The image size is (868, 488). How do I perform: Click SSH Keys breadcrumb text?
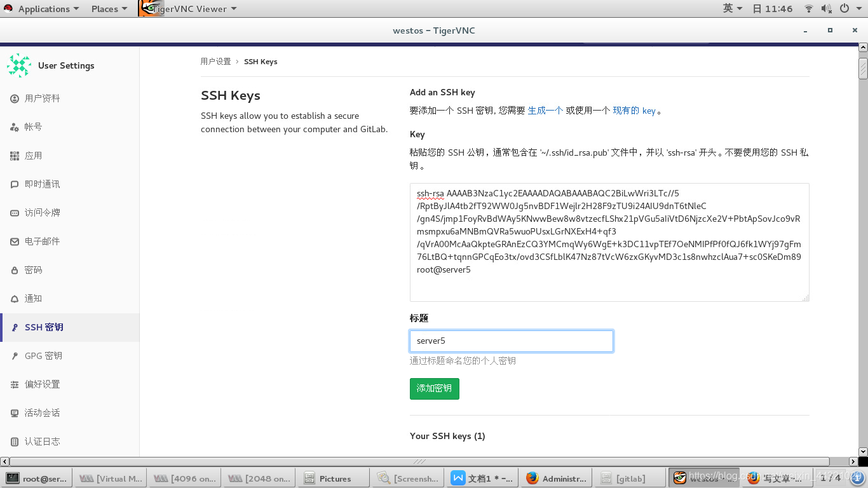tap(261, 62)
